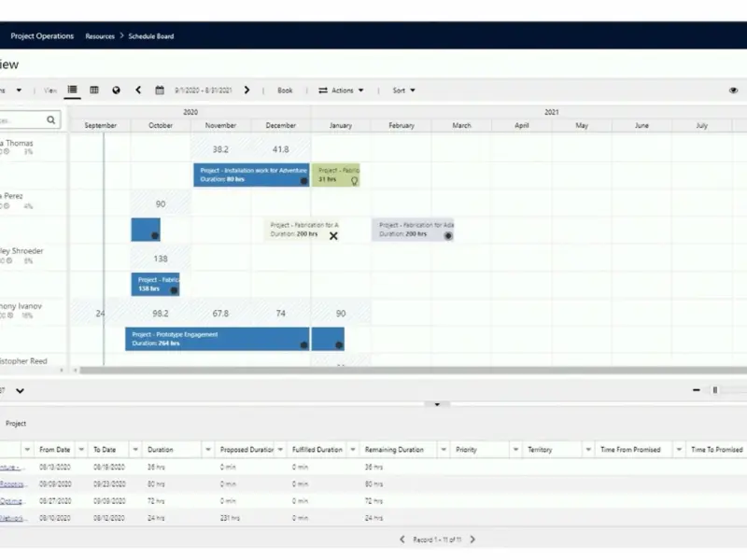
Task: Click the search magnifier icon
Action: click(x=51, y=120)
